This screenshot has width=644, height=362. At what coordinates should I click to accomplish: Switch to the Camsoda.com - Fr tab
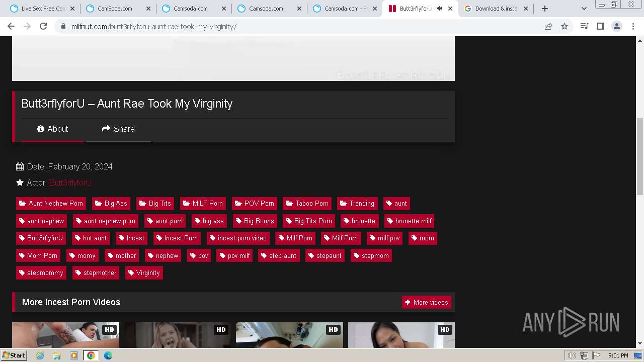click(x=345, y=9)
